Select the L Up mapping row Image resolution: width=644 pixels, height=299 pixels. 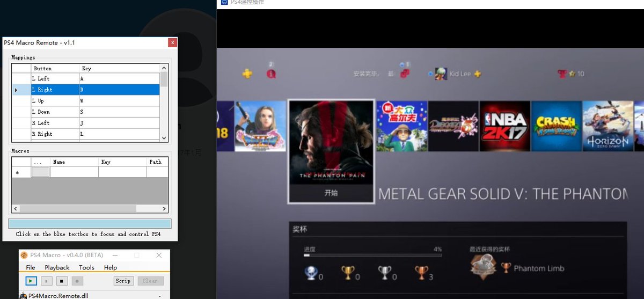tap(86, 100)
